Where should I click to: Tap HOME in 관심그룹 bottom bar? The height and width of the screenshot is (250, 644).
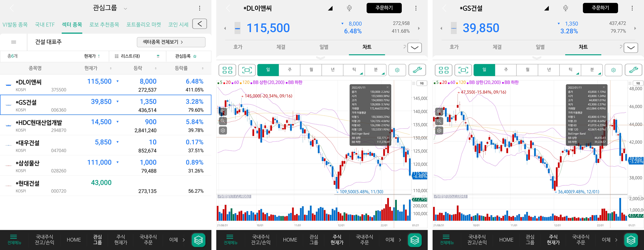coord(74,240)
